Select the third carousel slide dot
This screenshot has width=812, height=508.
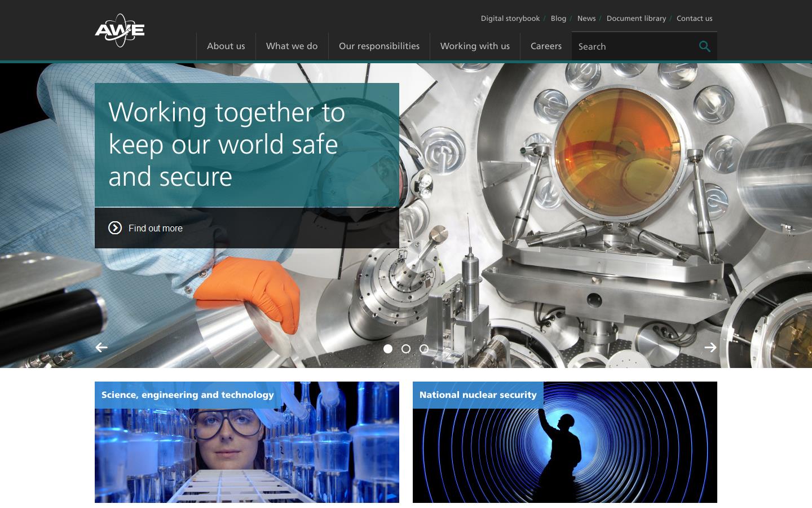tap(424, 349)
